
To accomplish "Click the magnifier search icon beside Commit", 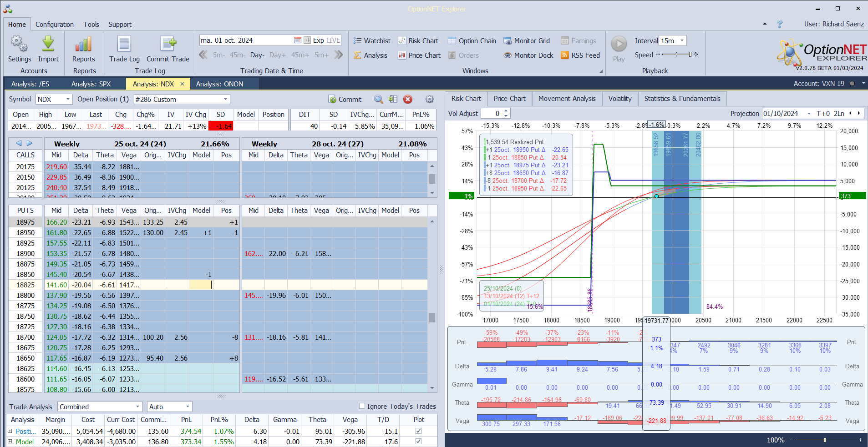I will pos(379,99).
